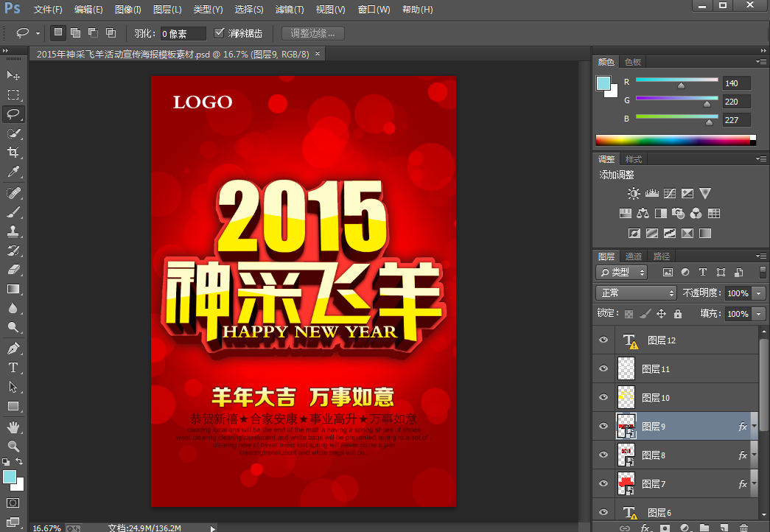Select the Dodge tool

click(13, 327)
